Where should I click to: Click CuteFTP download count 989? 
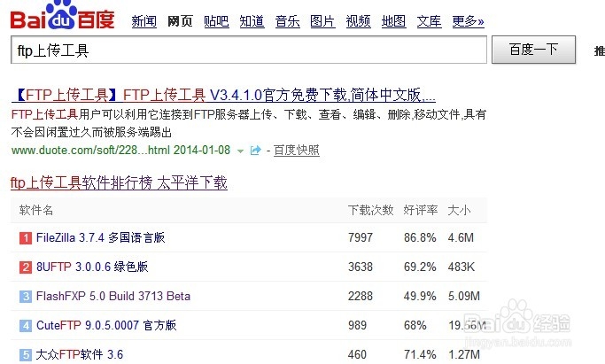tap(357, 325)
